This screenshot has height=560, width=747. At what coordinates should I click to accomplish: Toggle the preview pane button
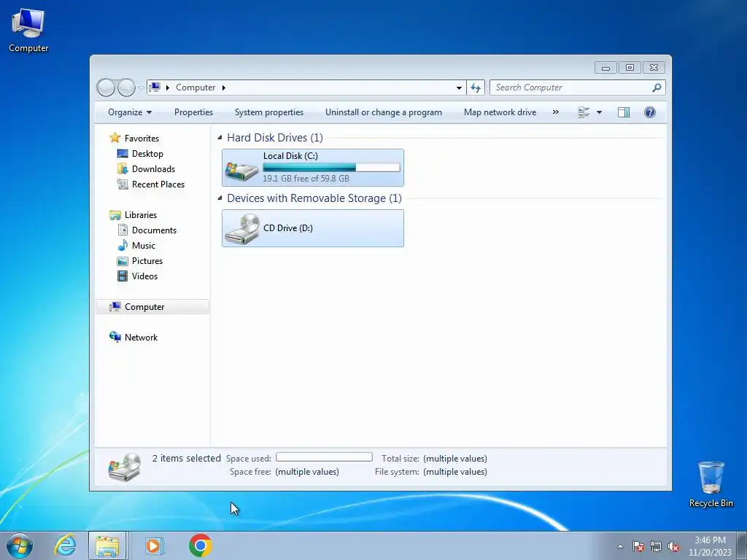tap(624, 112)
